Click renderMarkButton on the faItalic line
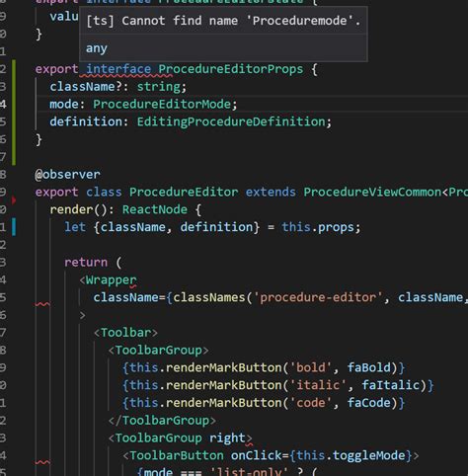The image size is (468, 476). 224,385
